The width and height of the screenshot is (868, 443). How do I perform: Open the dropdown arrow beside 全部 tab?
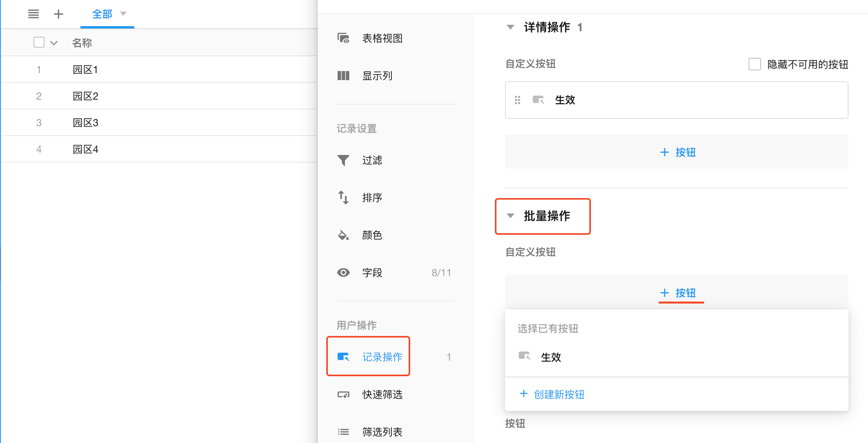tap(123, 14)
